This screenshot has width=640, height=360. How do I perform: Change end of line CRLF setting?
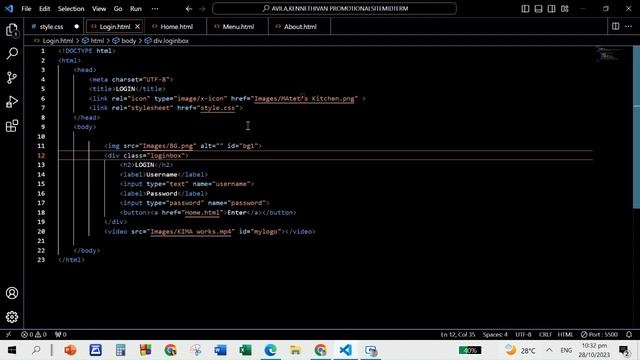(x=545, y=334)
